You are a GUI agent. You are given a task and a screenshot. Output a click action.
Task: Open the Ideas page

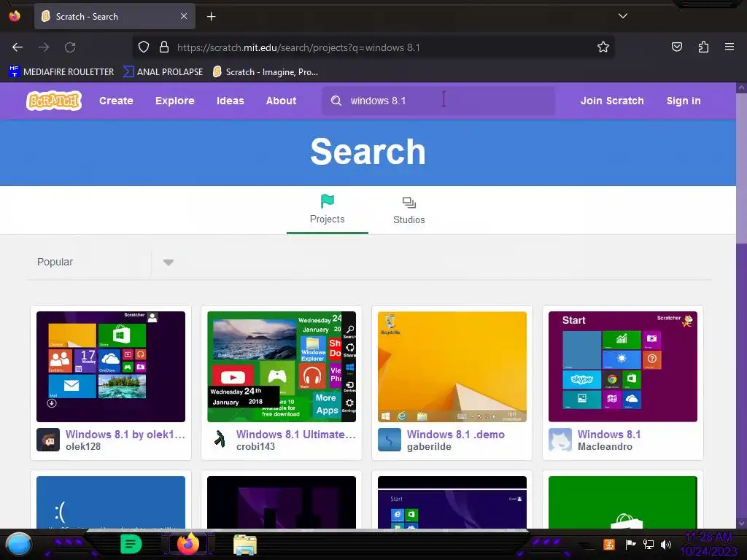[x=231, y=101]
